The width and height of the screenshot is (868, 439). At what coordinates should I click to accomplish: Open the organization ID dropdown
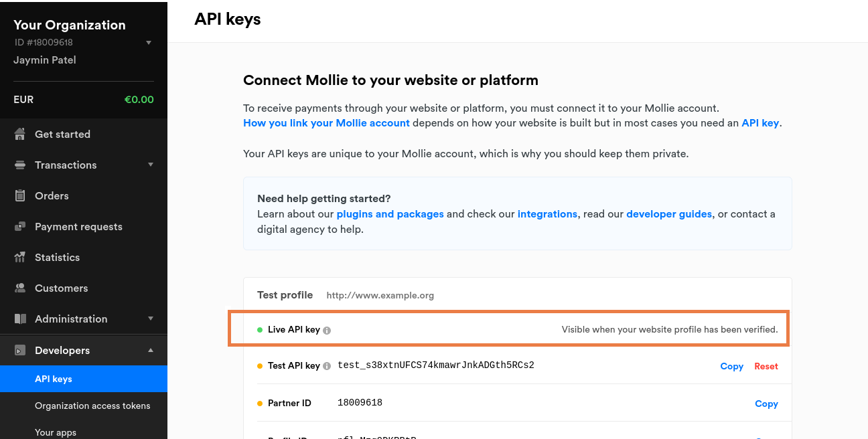click(149, 42)
